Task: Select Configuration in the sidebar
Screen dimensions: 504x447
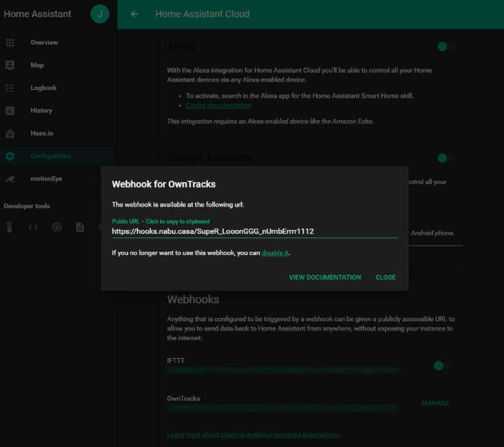Action: [56, 156]
